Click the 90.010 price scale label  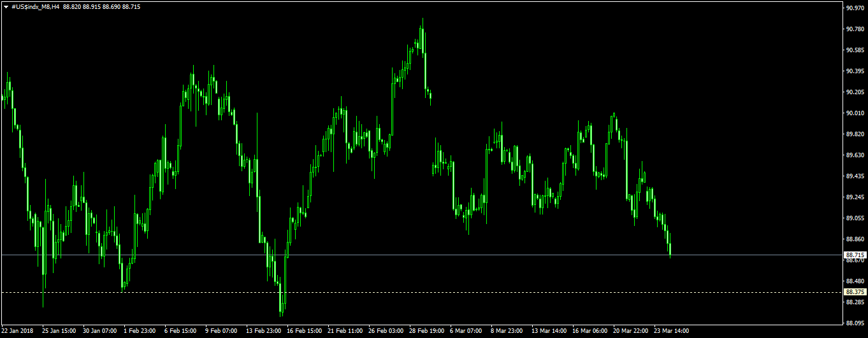coord(854,113)
